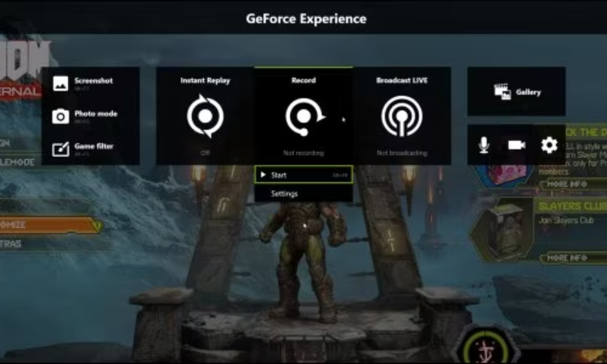This screenshot has width=607, height=364.
Task: Click the GeForce Experience title
Action: [306, 19]
